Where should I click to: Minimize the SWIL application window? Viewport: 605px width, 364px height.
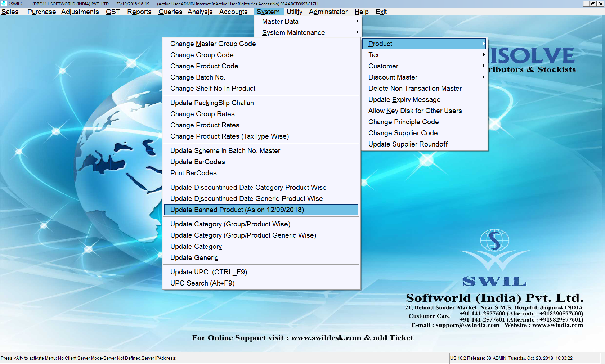coord(586,4)
